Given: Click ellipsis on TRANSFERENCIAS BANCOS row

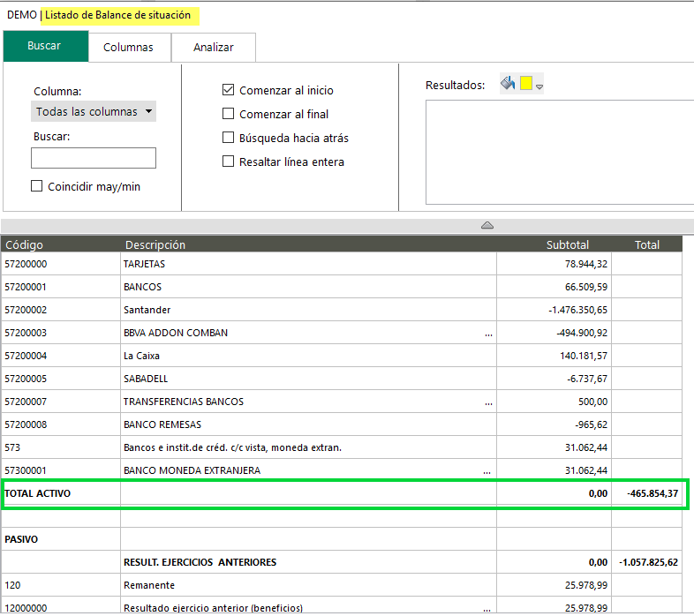Looking at the screenshot, I should point(488,402).
